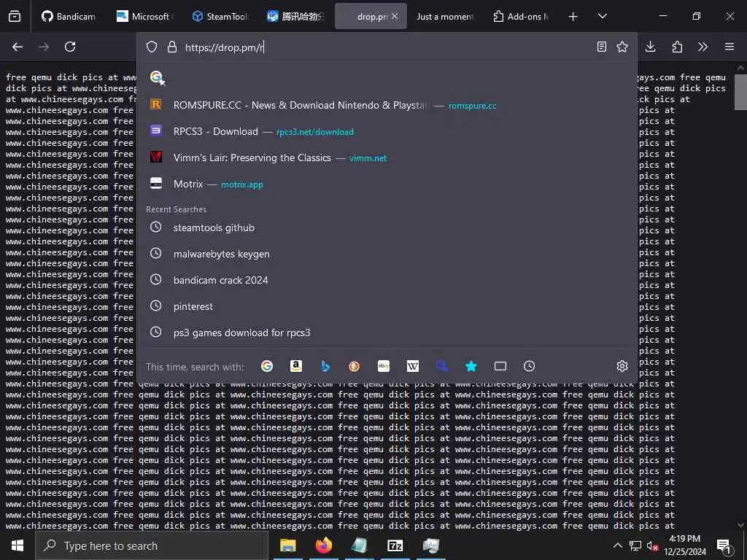The image size is (747, 560).
Task: Open Firefox View from tab bar
Action: point(15,16)
